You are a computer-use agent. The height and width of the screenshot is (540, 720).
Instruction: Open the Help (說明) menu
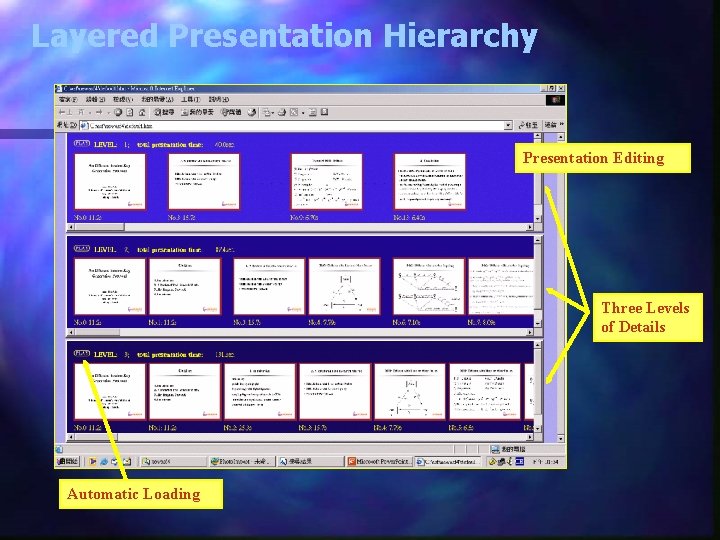coord(219,100)
